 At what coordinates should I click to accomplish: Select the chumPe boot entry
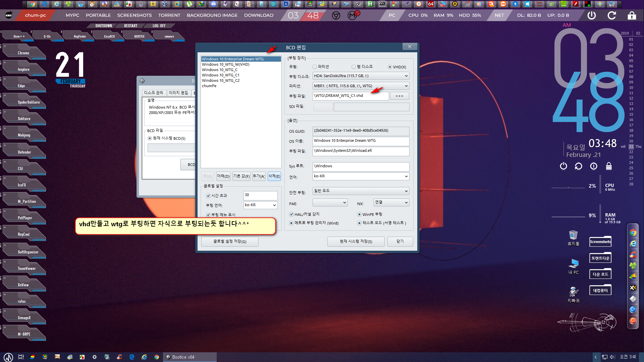tap(241, 86)
